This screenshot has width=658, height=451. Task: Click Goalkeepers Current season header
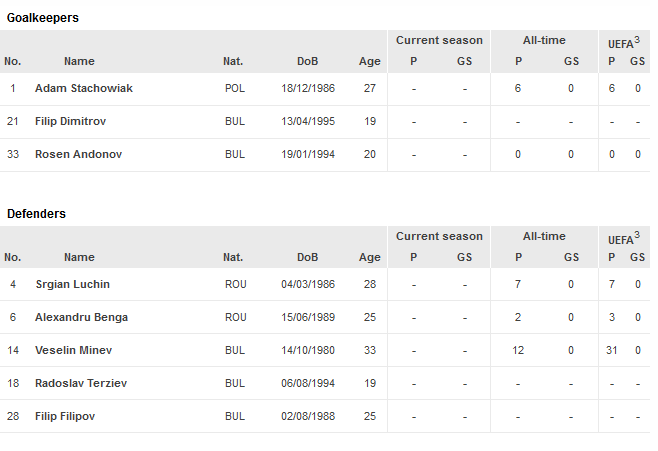click(439, 41)
